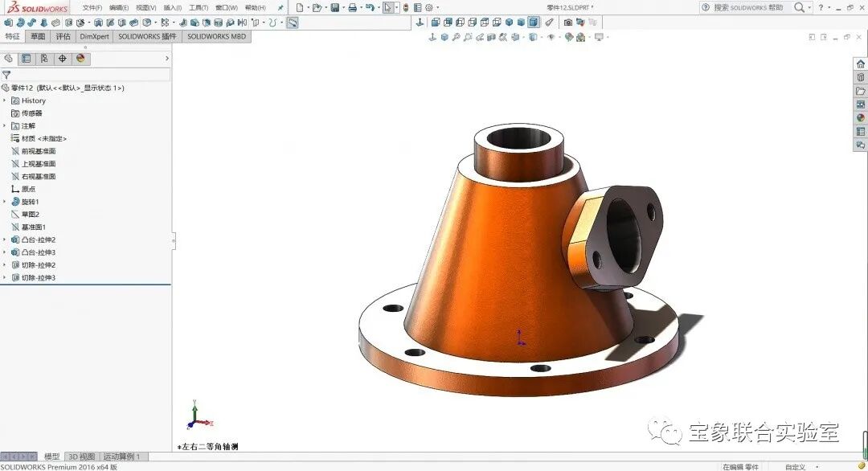Expand the 注解 tree node
The width and height of the screenshot is (868, 471).
[5, 125]
